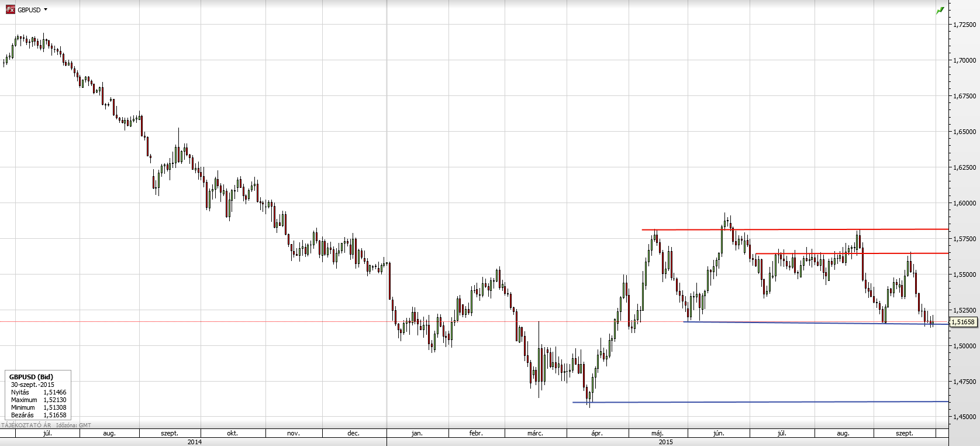Click the 1,60000 price axis label
This screenshot has height=446, width=980.
tap(964, 203)
